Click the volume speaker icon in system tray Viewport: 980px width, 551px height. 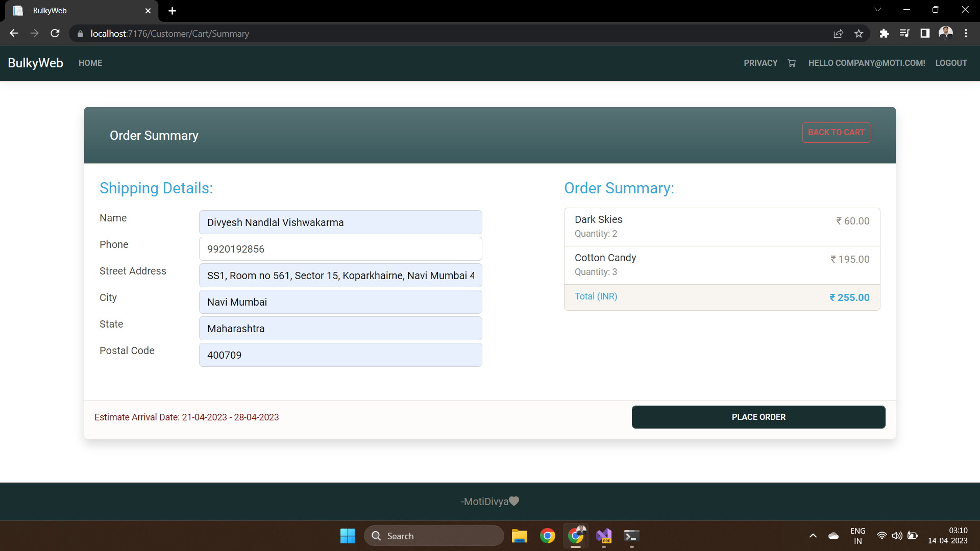(897, 536)
